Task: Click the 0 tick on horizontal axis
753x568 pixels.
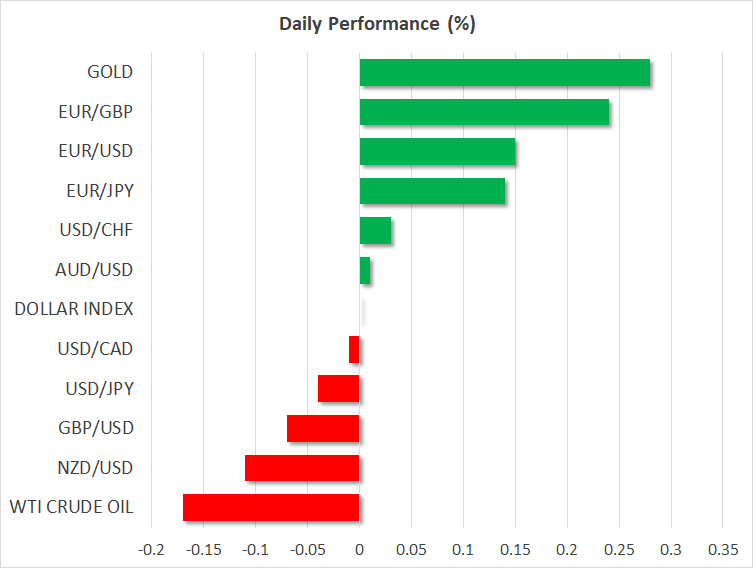Action: point(359,549)
